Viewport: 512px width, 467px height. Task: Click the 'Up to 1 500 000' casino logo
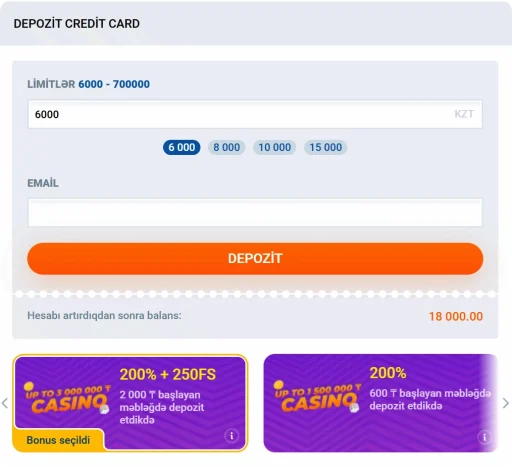coord(317,397)
